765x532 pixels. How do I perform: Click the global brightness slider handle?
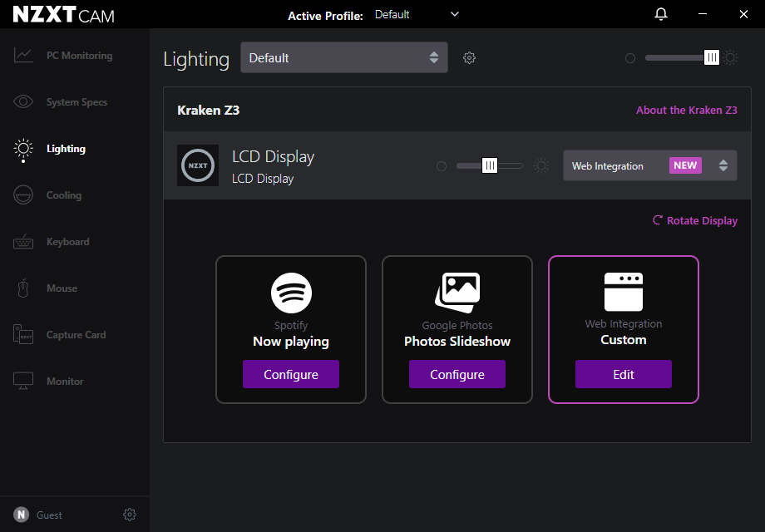point(712,58)
